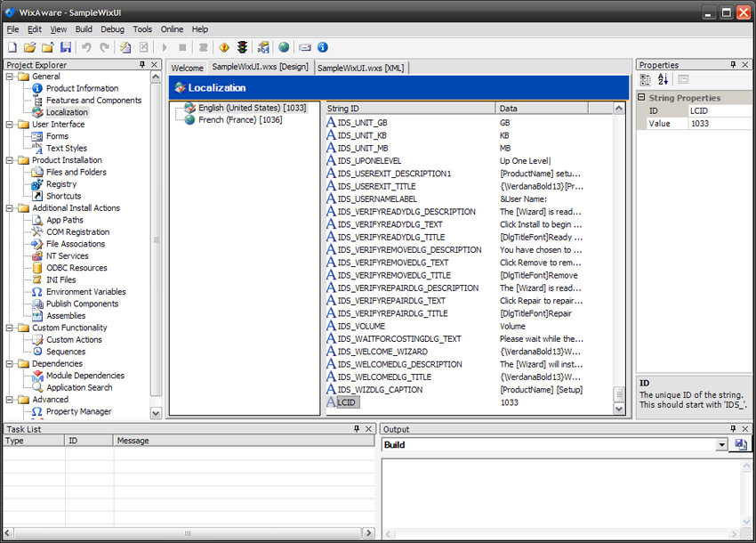Click the Undo arrow toolbar icon
The height and width of the screenshot is (543, 756).
tap(86, 47)
